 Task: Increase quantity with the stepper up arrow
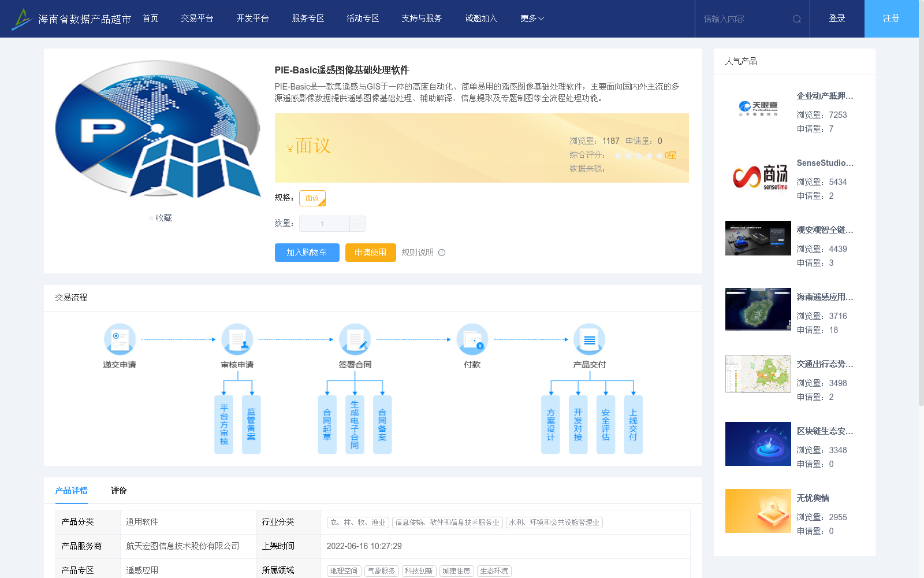(358, 220)
